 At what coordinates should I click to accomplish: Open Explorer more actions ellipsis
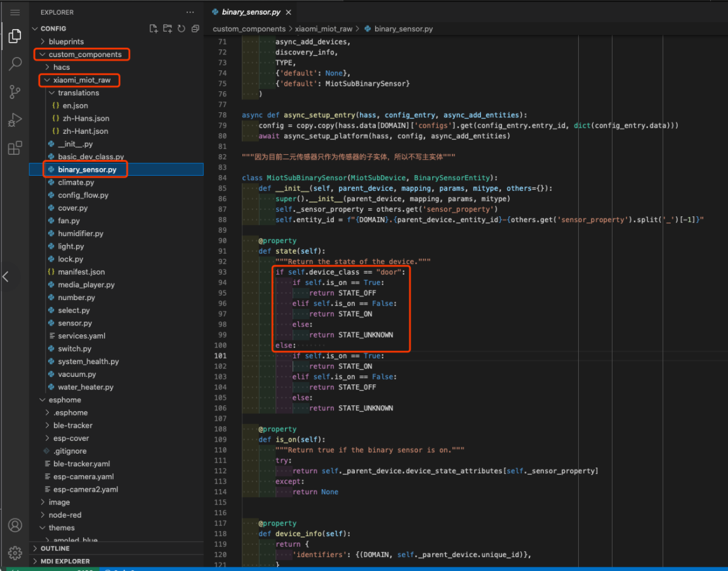tap(190, 13)
